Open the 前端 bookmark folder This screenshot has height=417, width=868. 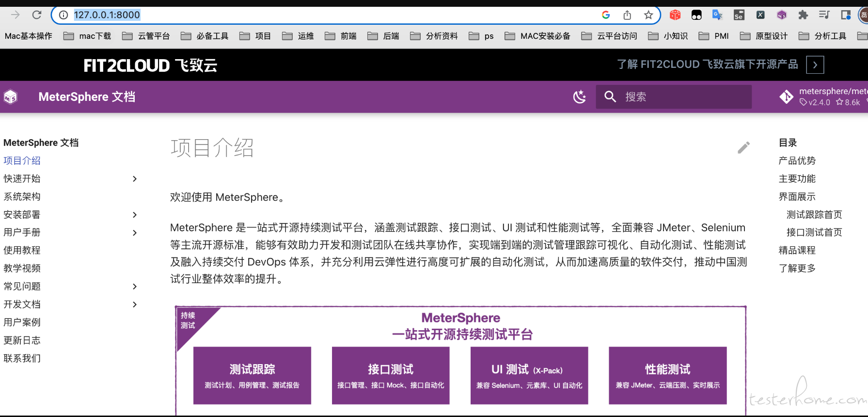click(x=341, y=36)
